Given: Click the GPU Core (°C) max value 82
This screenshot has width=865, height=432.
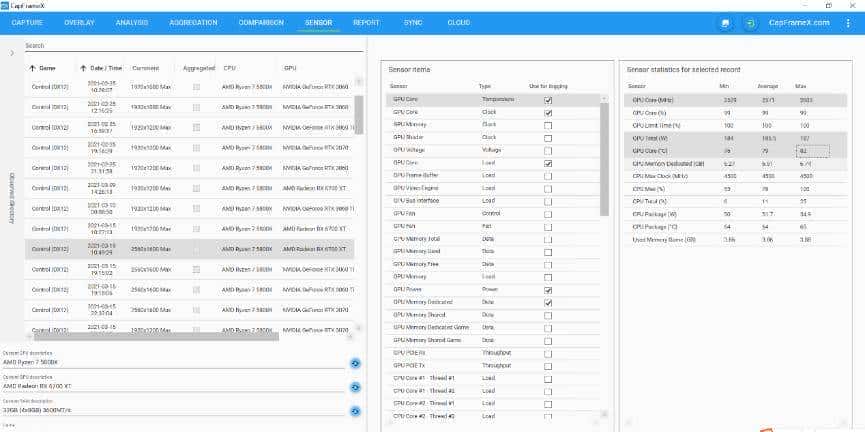Looking at the screenshot, I should tap(812, 151).
